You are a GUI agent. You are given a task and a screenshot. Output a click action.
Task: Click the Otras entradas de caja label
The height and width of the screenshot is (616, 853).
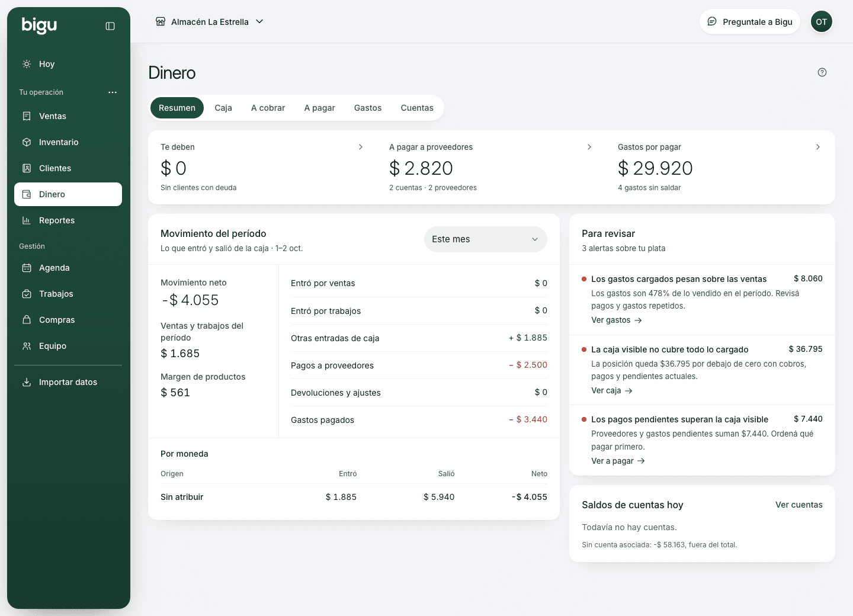[x=335, y=338]
